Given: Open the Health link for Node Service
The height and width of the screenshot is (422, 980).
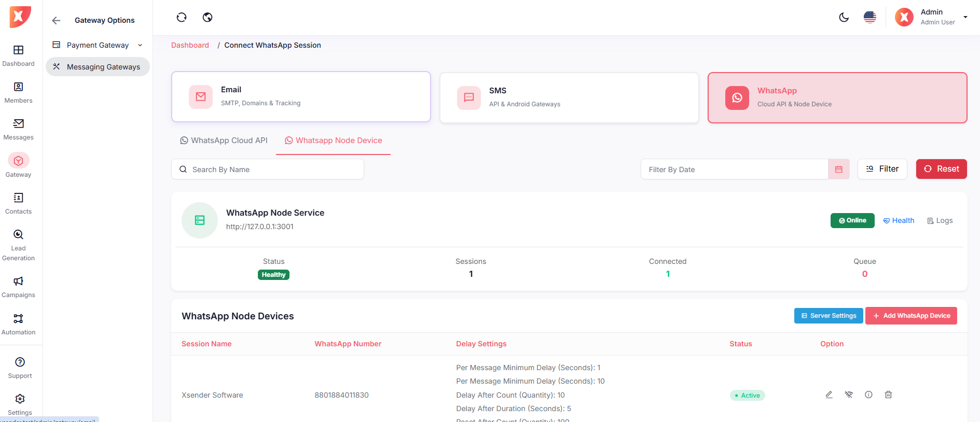Looking at the screenshot, I should tap(899, 221).
